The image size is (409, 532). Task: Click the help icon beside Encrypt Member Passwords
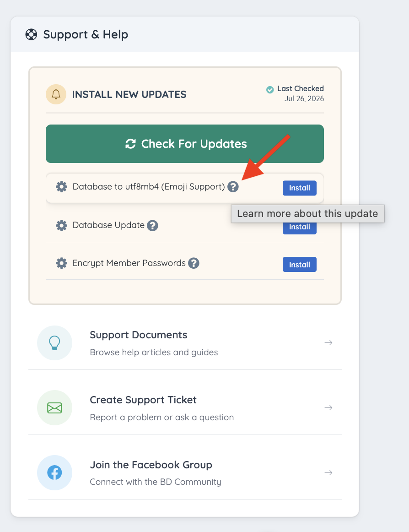(x=194, y=263)
